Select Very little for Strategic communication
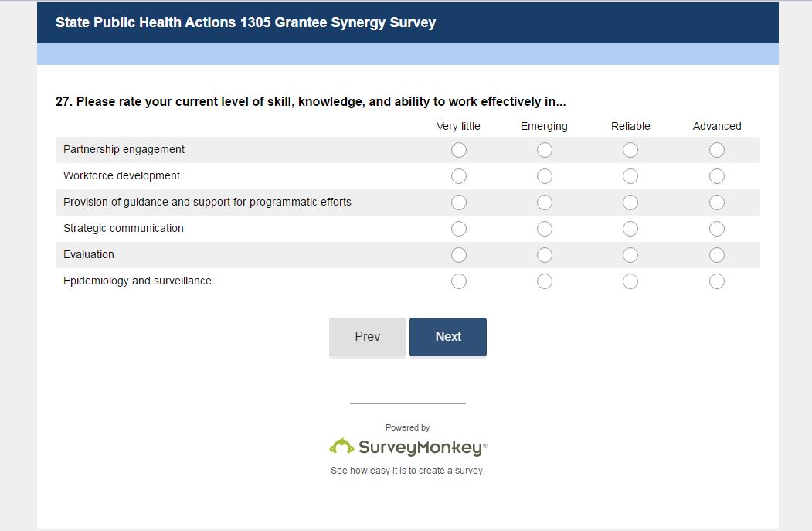Screen dimensions: 812x531 pos(459,229)
